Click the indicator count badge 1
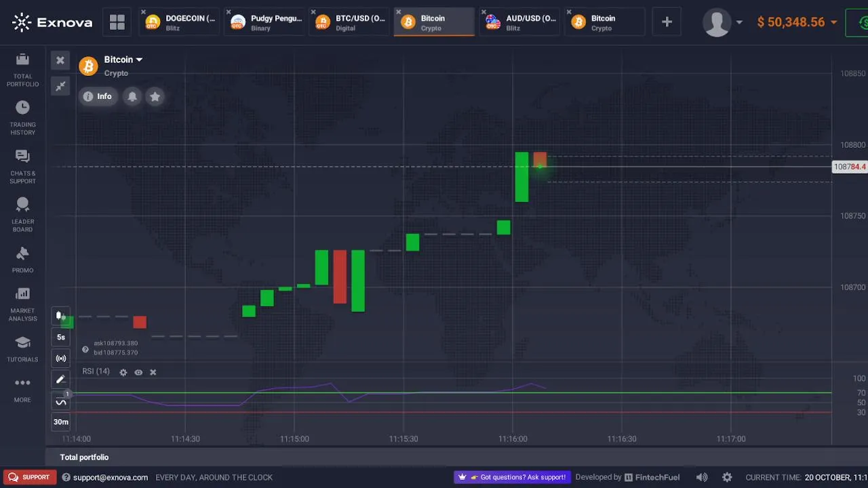 (x=67, y=394)
